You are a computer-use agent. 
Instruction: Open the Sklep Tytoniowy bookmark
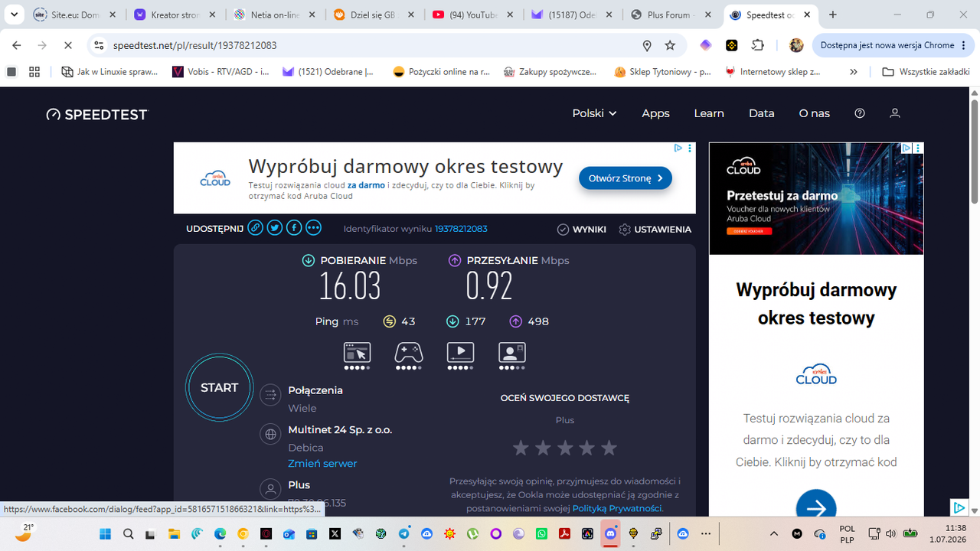[x=663, y=72]
